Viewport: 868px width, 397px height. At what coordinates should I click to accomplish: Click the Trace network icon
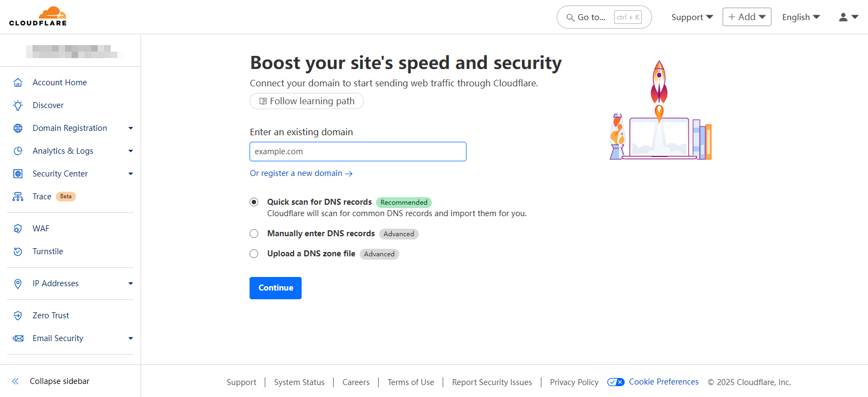18,197
